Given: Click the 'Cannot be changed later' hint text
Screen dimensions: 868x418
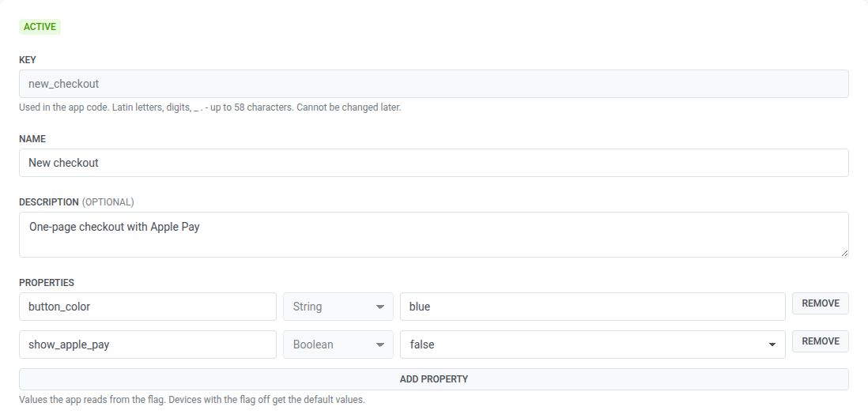Looking at the screenshot, I should click(x=349, y=107).
